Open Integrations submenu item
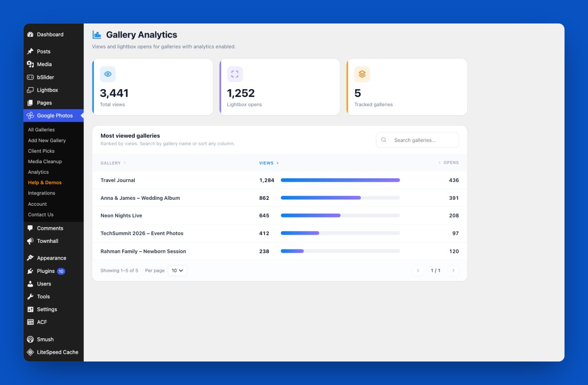Screen dimensions: 588x385 [x=42, y=193]
